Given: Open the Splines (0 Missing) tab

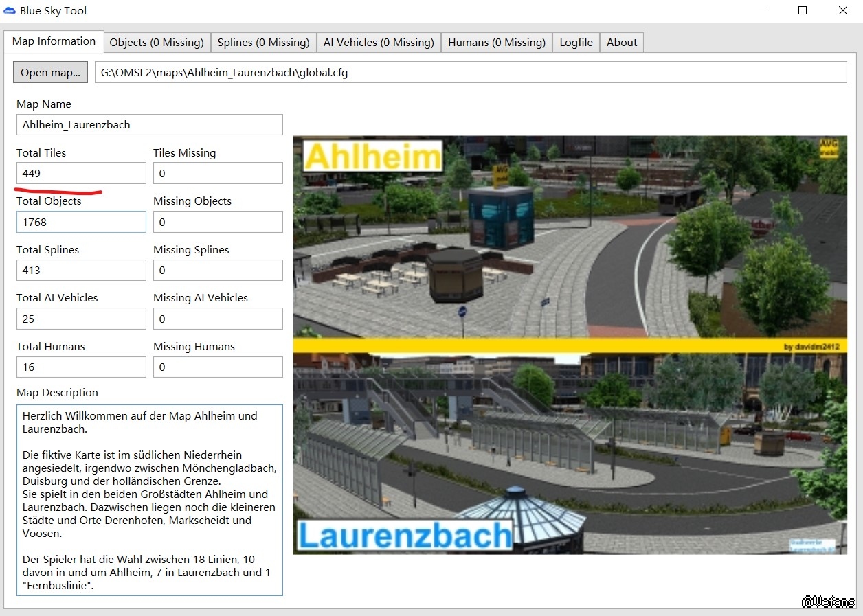Looking at the screenshot, I should coord(263,43).
